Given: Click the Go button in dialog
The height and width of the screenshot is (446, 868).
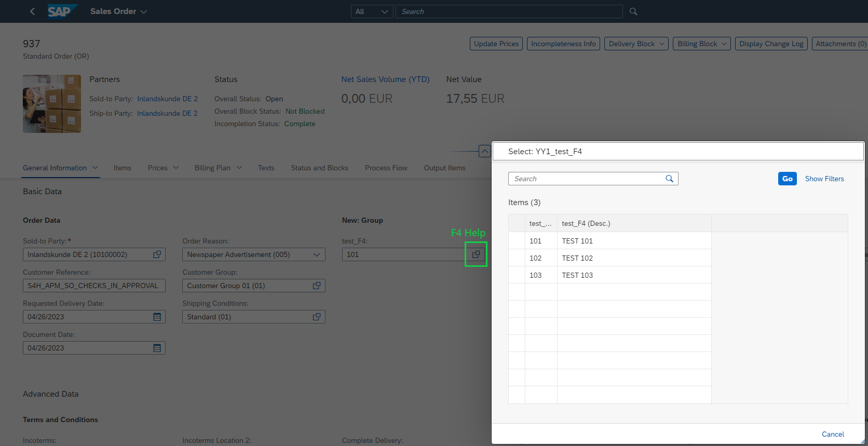Looking at the screenshot, I should (x=788, y=179).
